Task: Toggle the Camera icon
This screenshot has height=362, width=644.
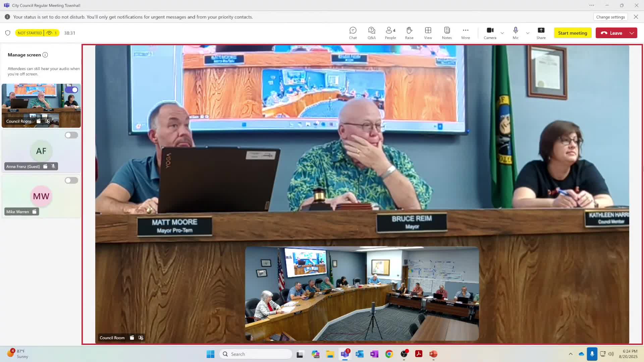Action: (x=490, y=33)
